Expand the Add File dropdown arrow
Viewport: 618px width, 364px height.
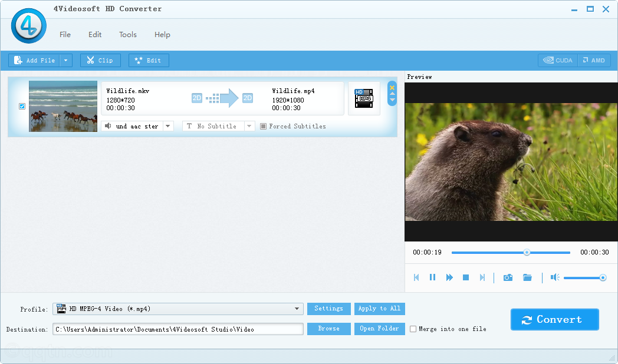point(66,61)
